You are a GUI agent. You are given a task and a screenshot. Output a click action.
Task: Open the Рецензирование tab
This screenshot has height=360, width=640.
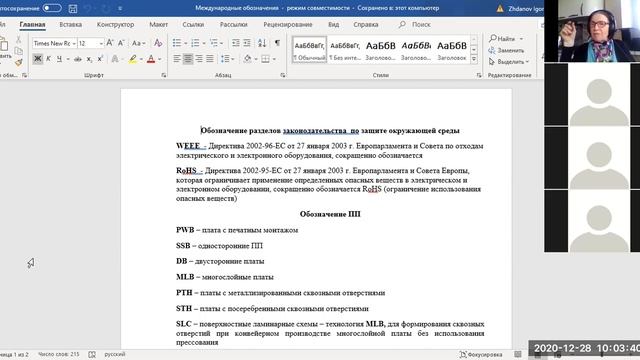tap(288, 24)
